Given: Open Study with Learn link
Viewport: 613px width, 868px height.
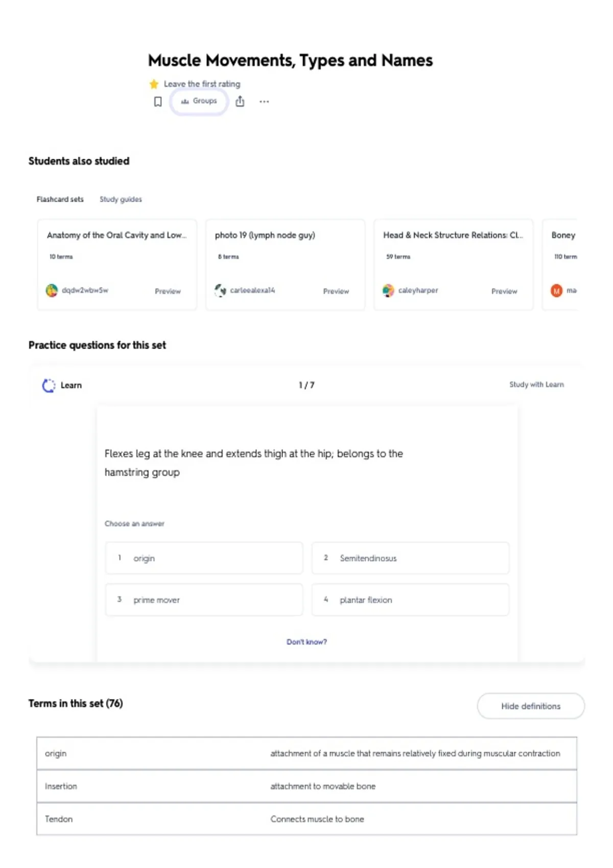Looking at the screenshot, I should (536, 384).
